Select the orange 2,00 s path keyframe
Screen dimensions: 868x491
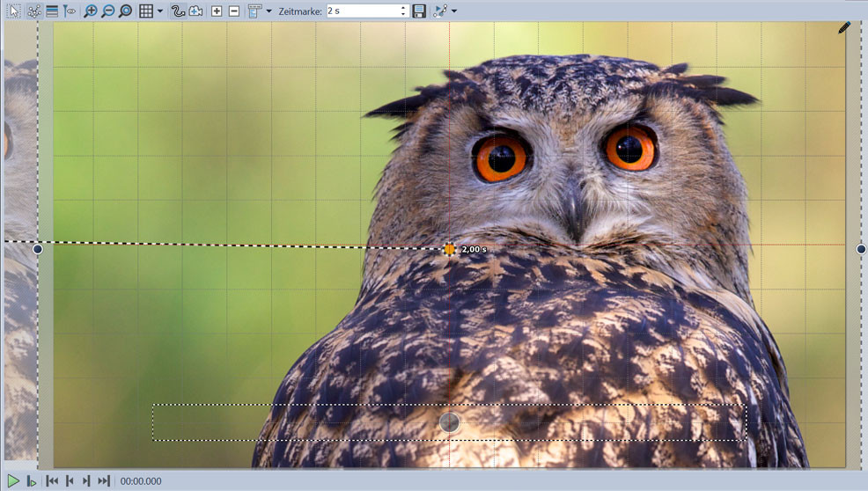pos(449,249)
